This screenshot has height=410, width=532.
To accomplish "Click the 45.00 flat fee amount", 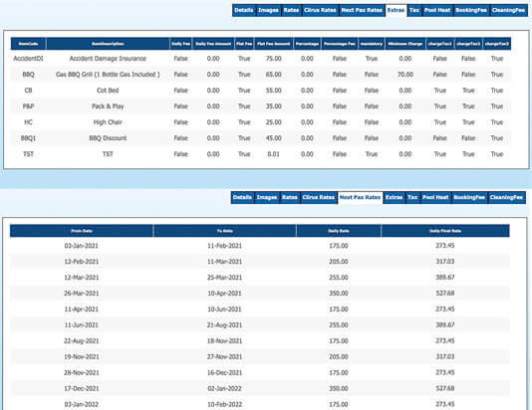I will pyautogui.click(x=273, y=138).
